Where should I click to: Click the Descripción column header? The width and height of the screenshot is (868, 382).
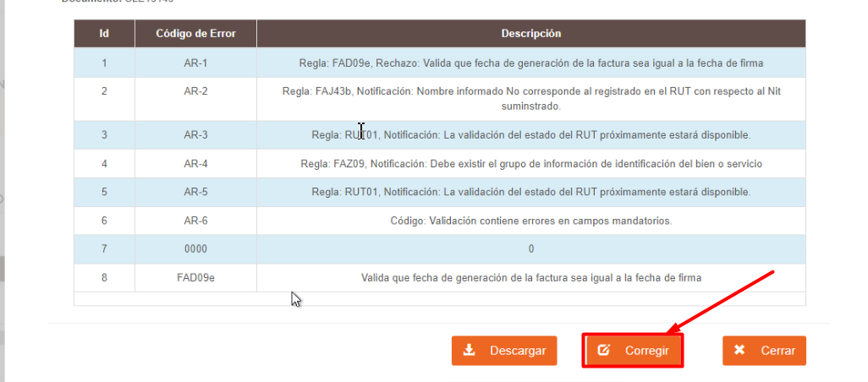click(x=531, y=34)
